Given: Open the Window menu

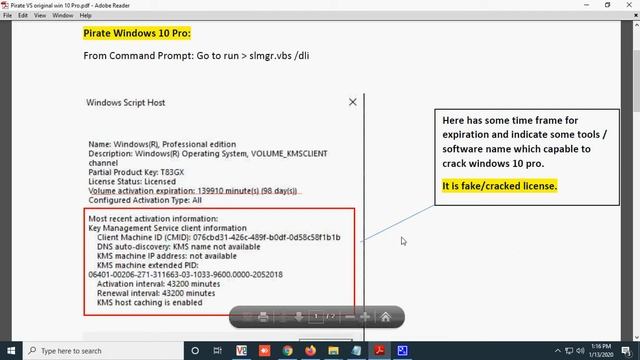Looking at the screenshot, I should pos(62,16).
